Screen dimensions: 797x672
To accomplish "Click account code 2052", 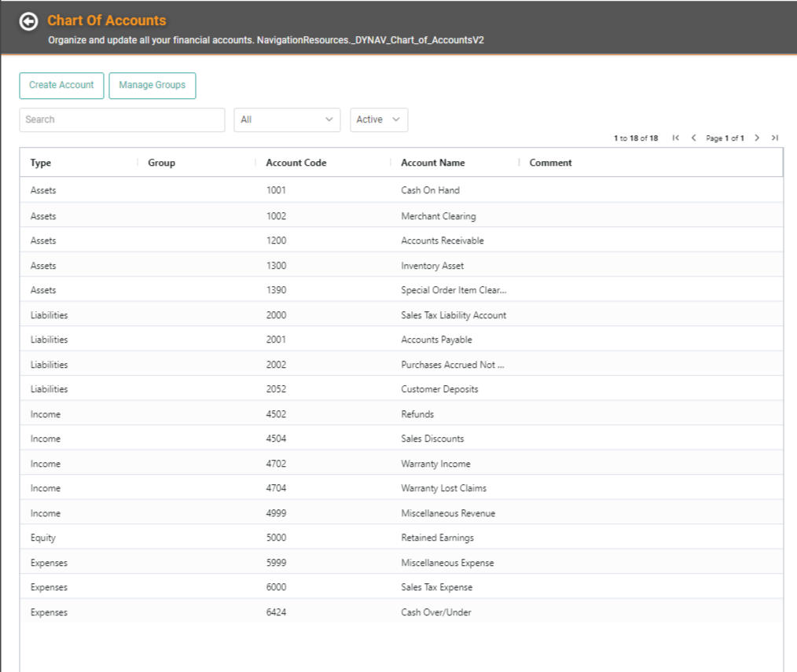I will click(x=276, y=389).
